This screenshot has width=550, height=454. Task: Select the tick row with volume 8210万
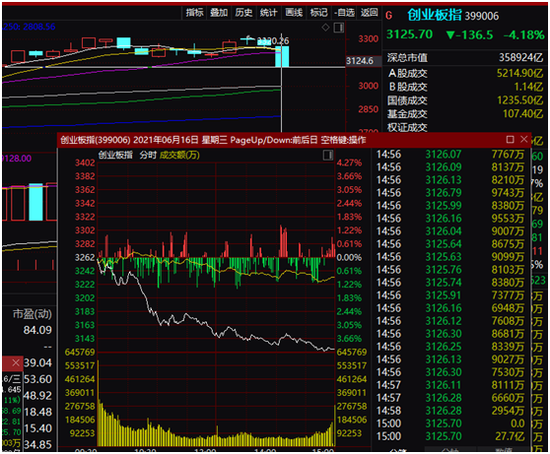450,180
